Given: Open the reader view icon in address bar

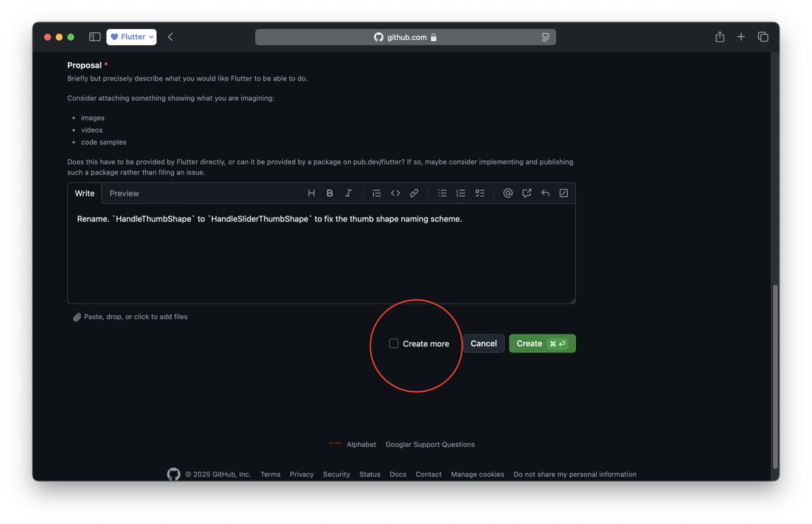Looking at the screenshot, I should (x=545, y=37).
